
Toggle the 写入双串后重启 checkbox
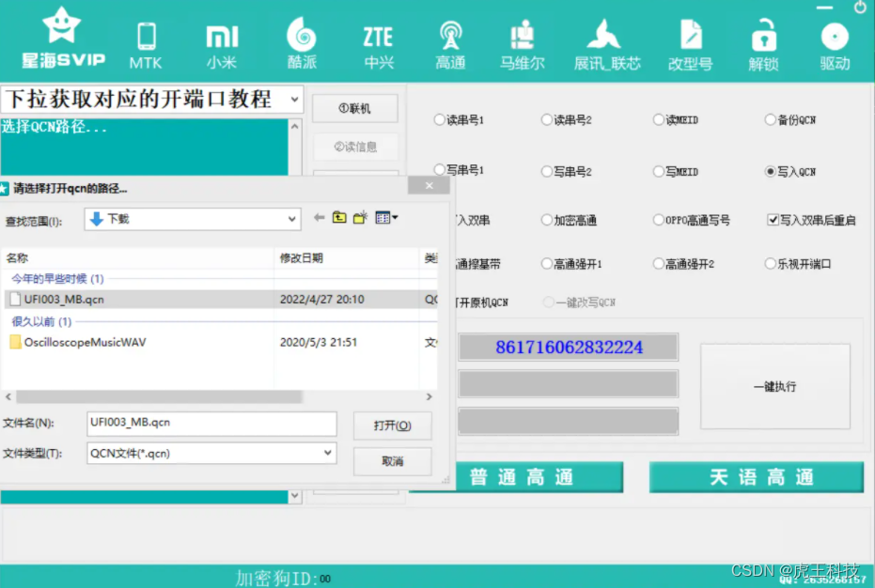773,220
